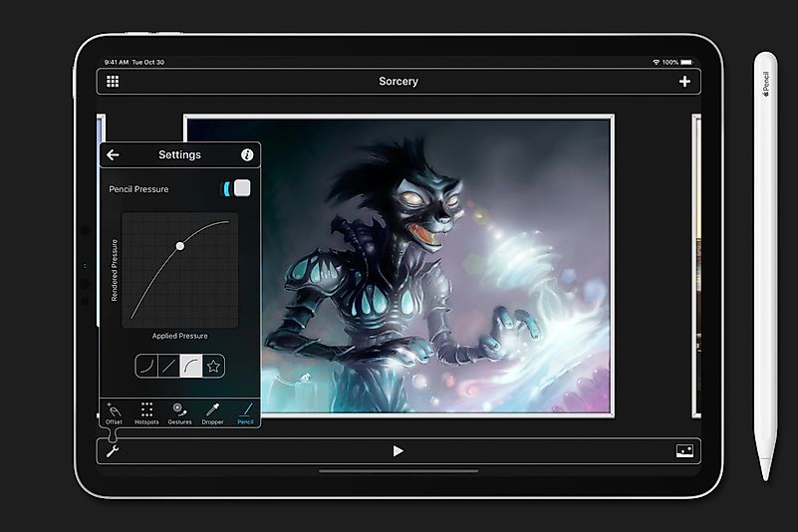Choose the firm convex pressure curve preset

coord(191,366)
